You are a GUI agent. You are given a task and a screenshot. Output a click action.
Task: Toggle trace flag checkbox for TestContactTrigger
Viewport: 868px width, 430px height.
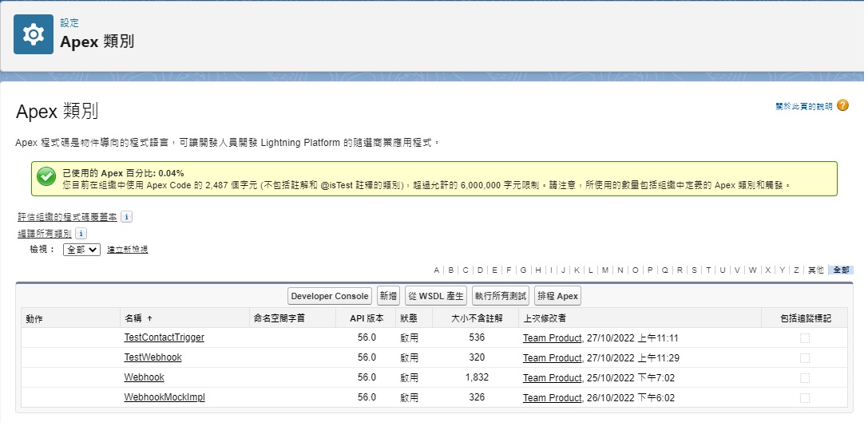pyautogui.click(x=804, y=338)
